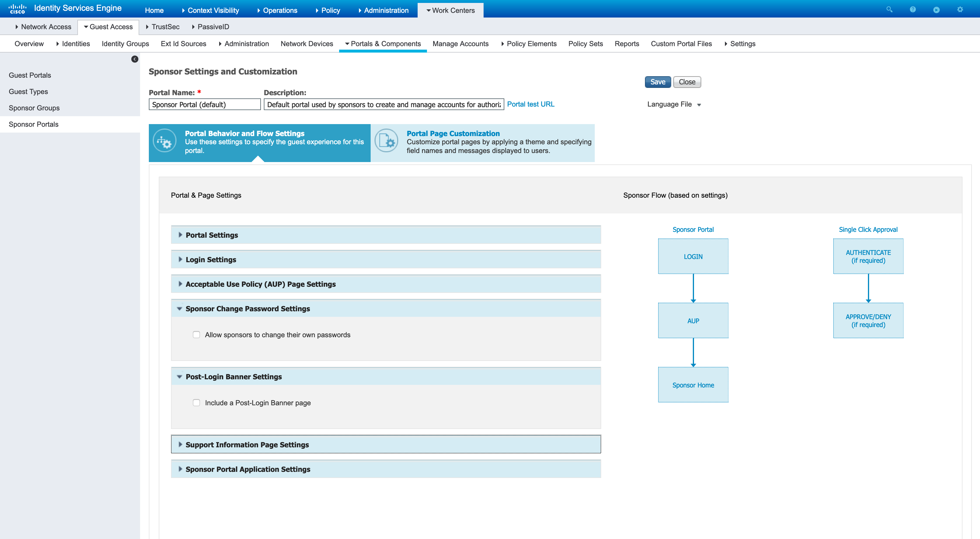
Task: Select Guest Types in the sidebar
Action: tap(70, 92)
